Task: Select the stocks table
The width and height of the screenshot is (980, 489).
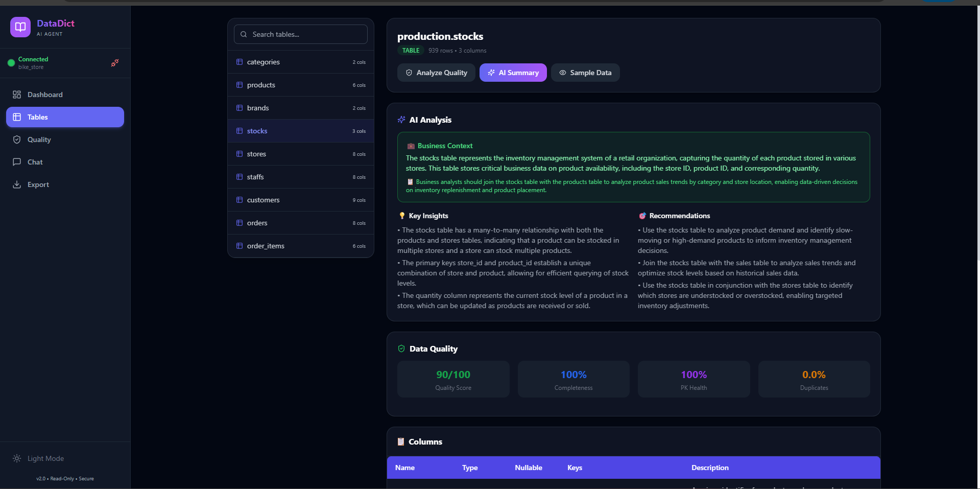Action: pyautogui.click(x=301, y=131)
